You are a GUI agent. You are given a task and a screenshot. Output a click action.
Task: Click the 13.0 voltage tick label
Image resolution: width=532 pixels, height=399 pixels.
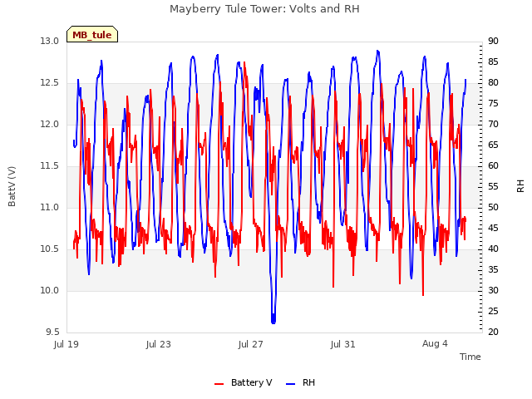[x=50, y=41]
